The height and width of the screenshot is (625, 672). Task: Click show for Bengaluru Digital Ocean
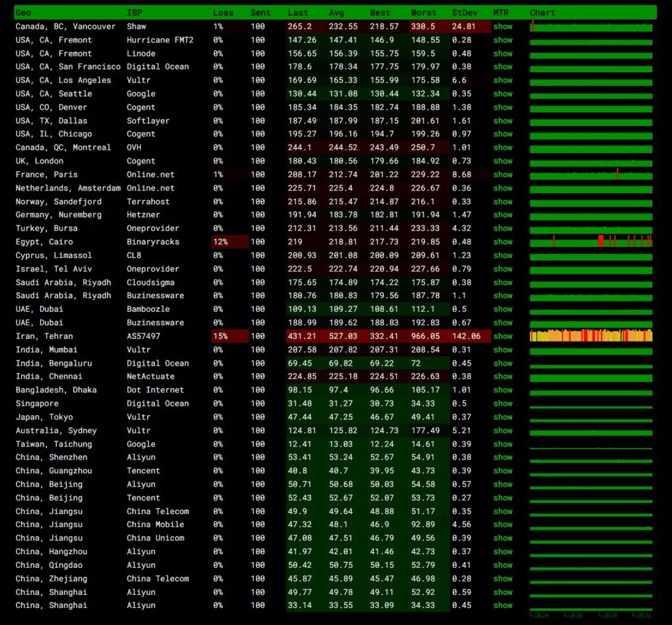coord(503,364)
